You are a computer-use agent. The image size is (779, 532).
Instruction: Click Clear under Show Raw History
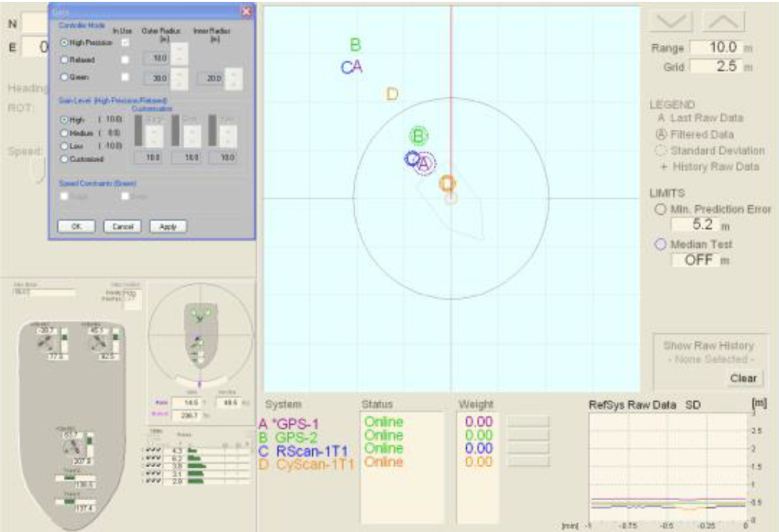click(743, 378)
